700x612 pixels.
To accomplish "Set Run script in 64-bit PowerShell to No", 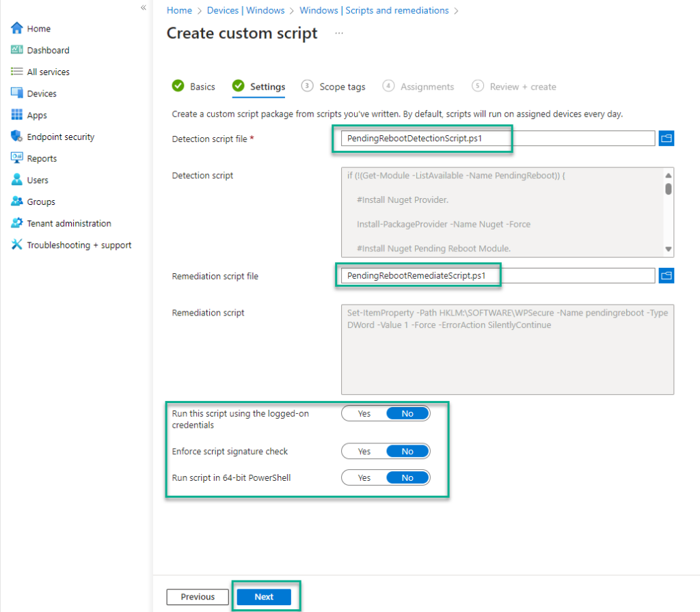I will tap(407, 477).
